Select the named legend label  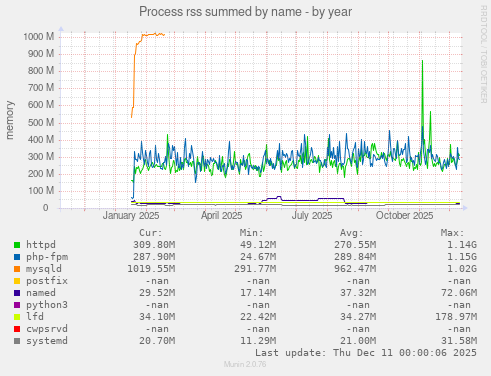click(41, 293)
